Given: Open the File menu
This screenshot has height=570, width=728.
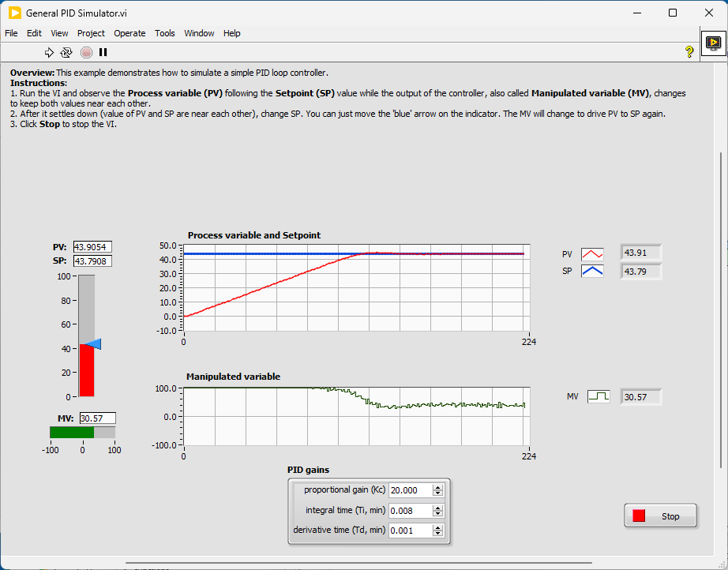Looking at the screenshot, I should pos(11,33).
